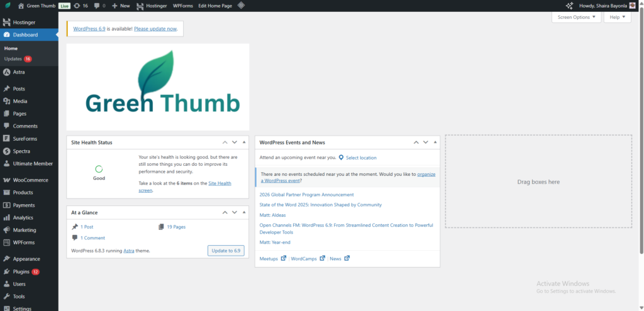This screenshot has width=644, height=311.
Task: Click the AI sparkle icon near Howdy
Action: tap(569, 6)
